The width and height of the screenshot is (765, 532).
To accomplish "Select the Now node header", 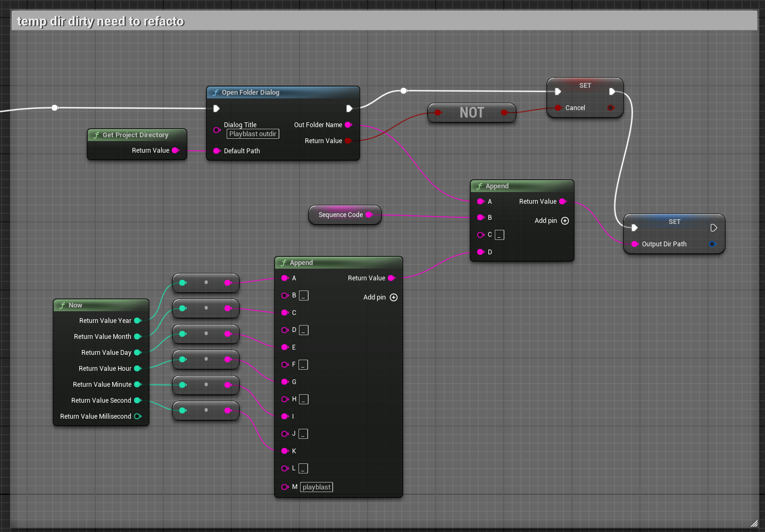I will coord(101,305).
